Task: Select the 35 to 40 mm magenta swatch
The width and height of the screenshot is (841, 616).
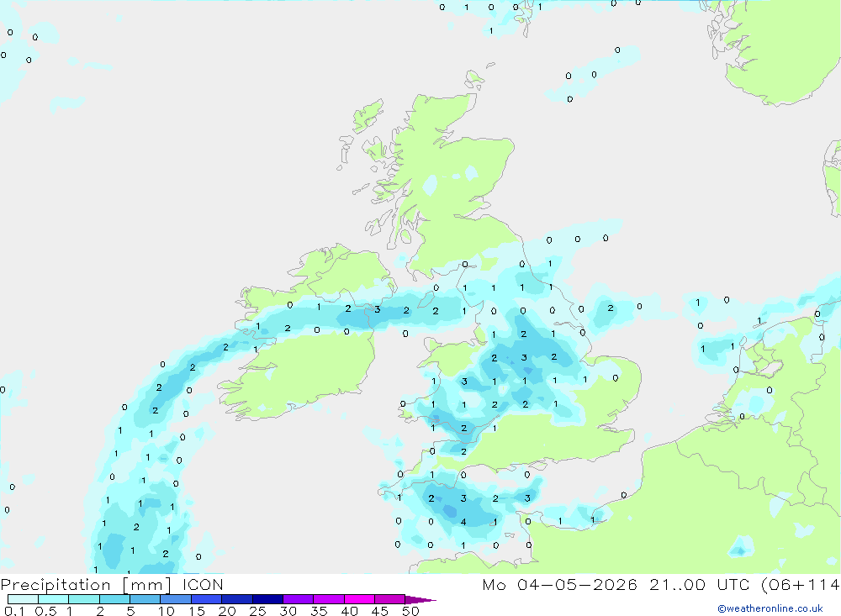Action: point(329,599)
